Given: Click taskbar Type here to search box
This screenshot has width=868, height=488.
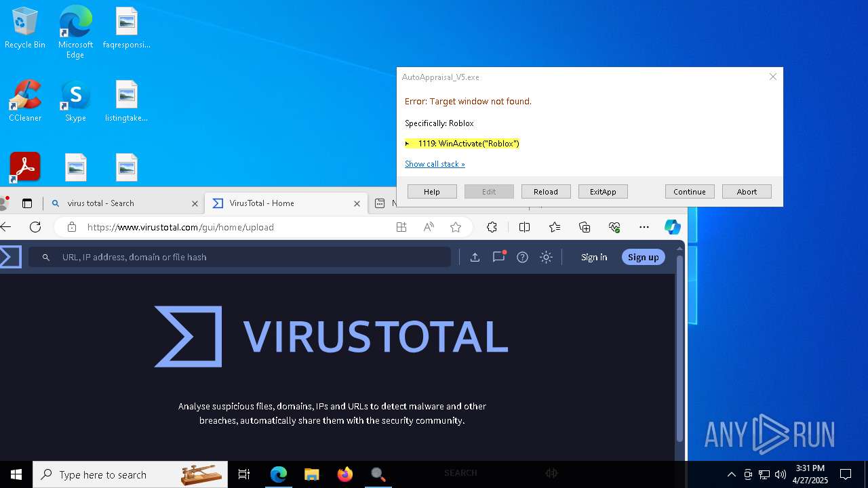Looking at the screenshot, I should pyautogui.click(x=130, y=474).
